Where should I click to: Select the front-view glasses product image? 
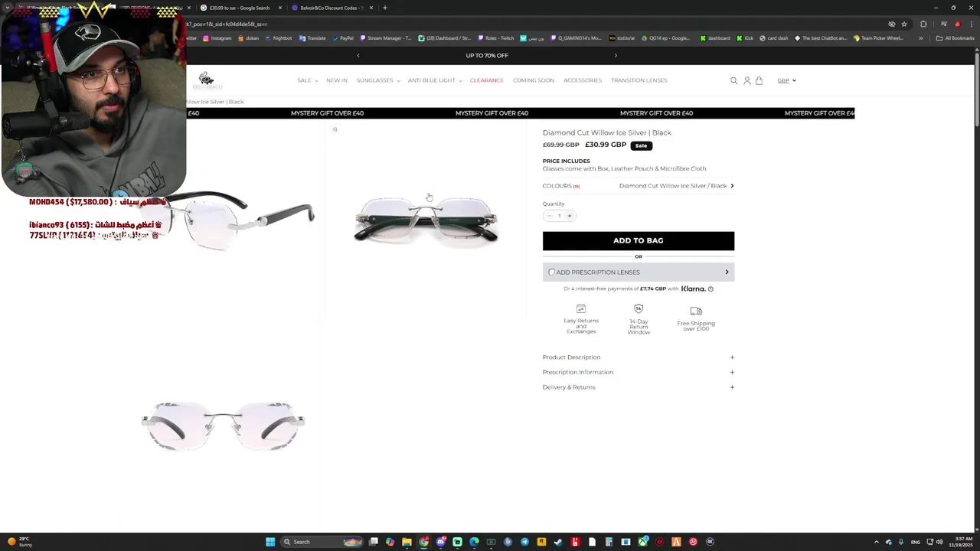pyautogui.click(x=426, y=220)
